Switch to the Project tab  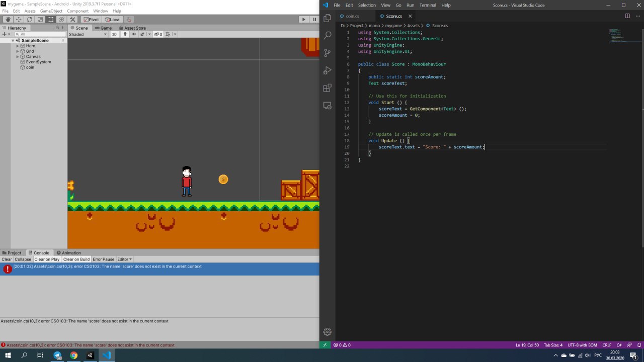click(x=12, y=253)
